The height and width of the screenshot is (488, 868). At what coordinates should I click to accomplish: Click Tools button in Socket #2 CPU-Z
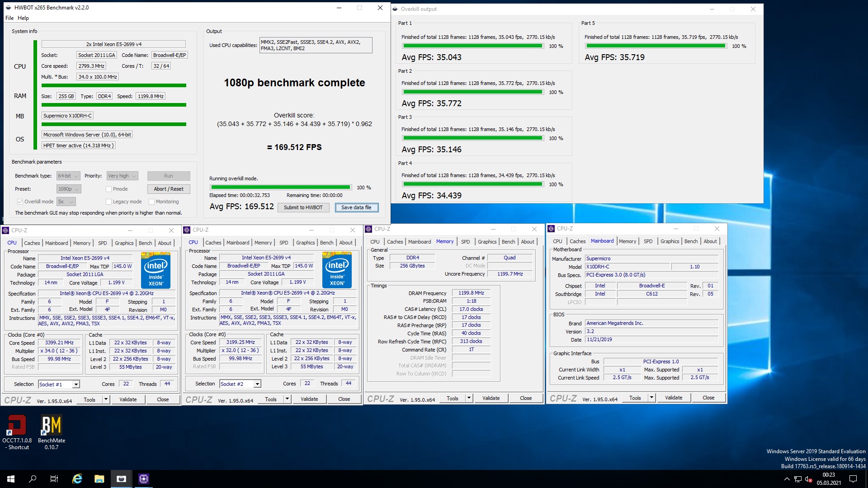(271, 399)
